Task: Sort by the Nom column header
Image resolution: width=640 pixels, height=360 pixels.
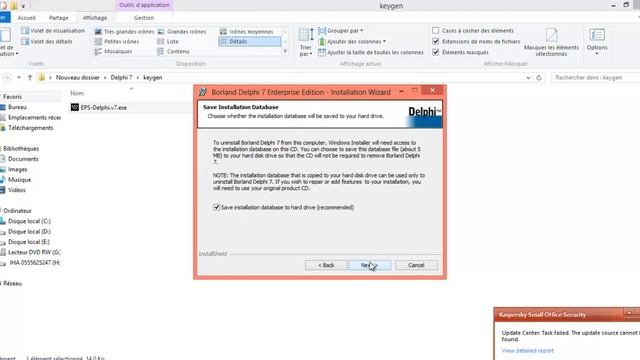Action: (x=77, y=93)
